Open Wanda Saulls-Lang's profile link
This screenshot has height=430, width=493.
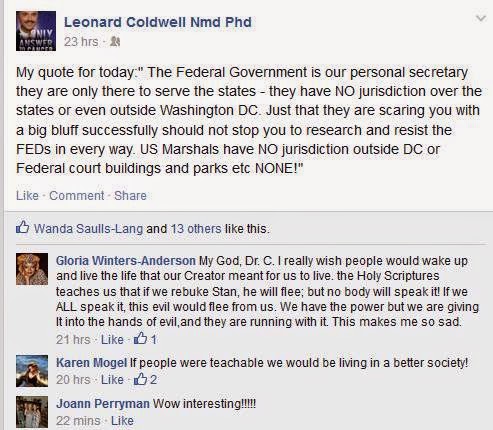(88, 229)
